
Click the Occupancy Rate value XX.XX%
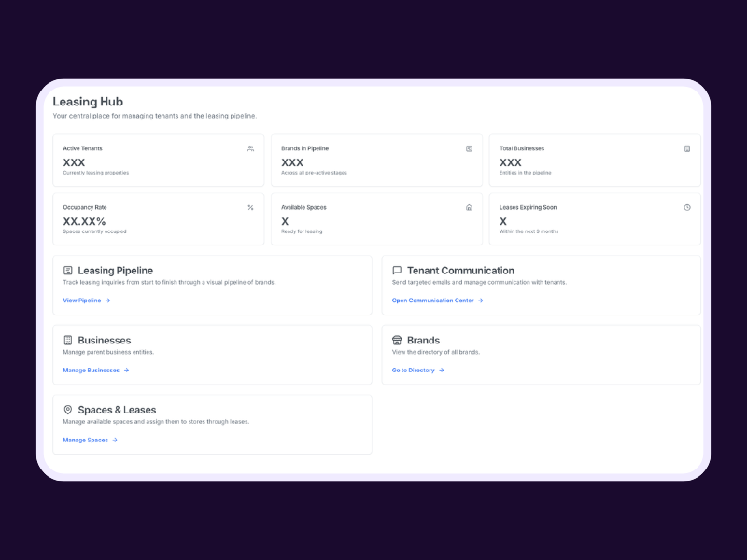tap(81, 221)
